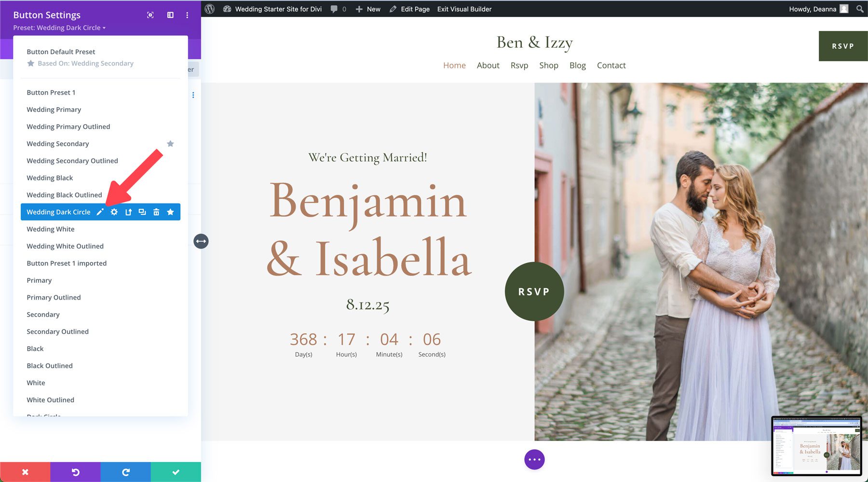This screenshot has height=482, width=868.
Task: Delete Wedding Dark Circle using trash icon
Action: click(x=156, y=211)
